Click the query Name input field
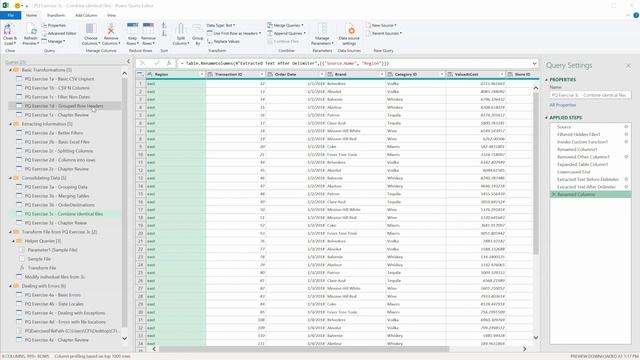The image size is (640, 360). tap(590, 95)
